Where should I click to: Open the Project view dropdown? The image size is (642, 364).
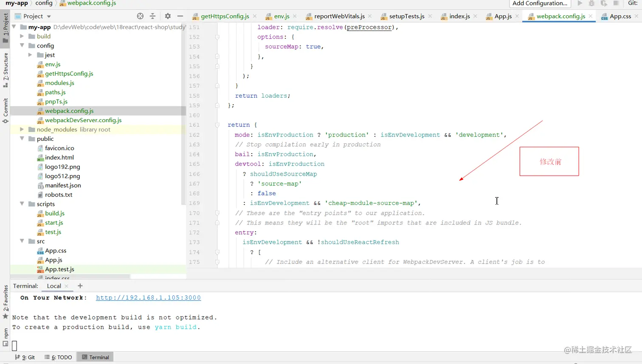tap(49, 17)
